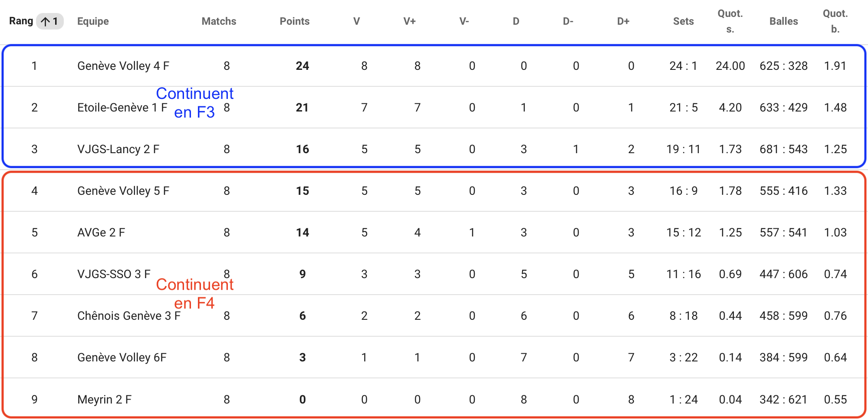This screenshot has width=868, height=420.
Task: Click the Rang sort arrow badge
Action: point(49,21)
